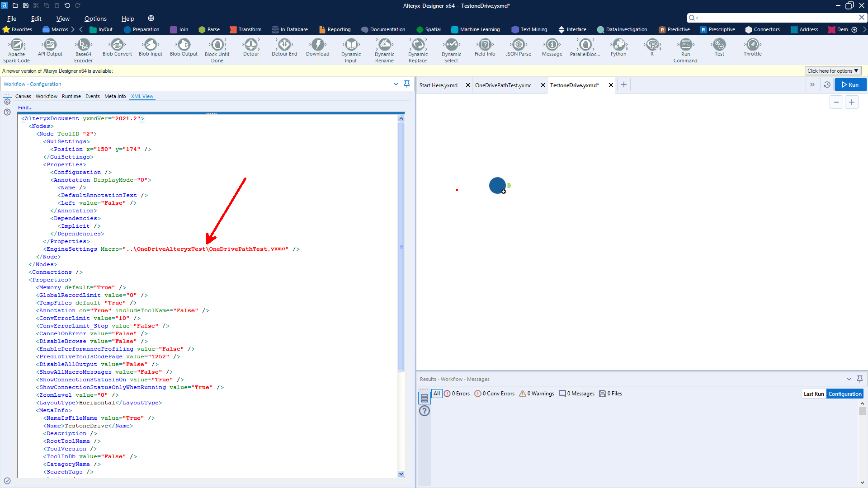The width and height of the screenshot is (868, 488).
Task: Click the Run workflow button
Action: [850, 84]
